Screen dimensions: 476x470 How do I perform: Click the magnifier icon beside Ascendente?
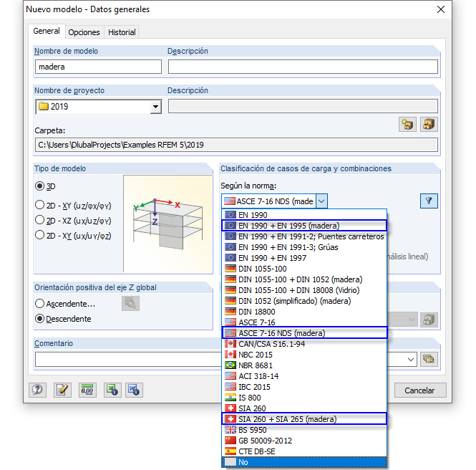[x=130, y=303]
